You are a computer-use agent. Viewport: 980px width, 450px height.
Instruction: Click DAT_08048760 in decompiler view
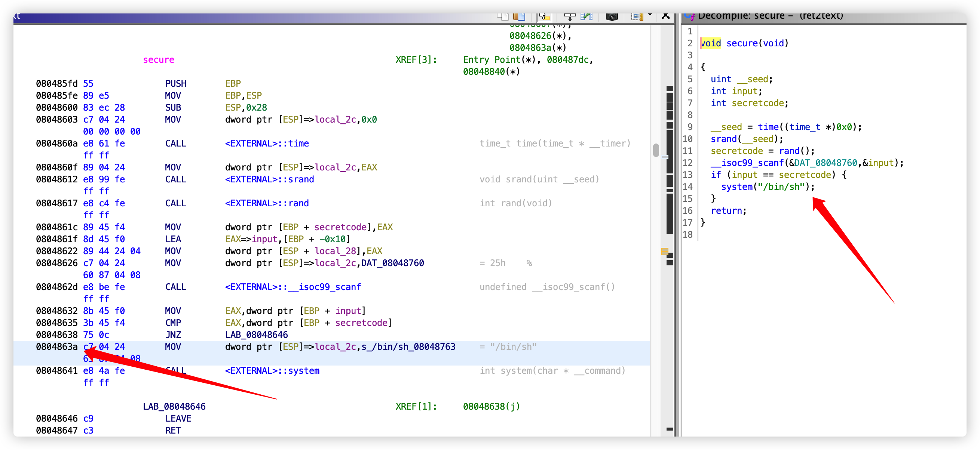pyautogui.click(x=826, y=163)
